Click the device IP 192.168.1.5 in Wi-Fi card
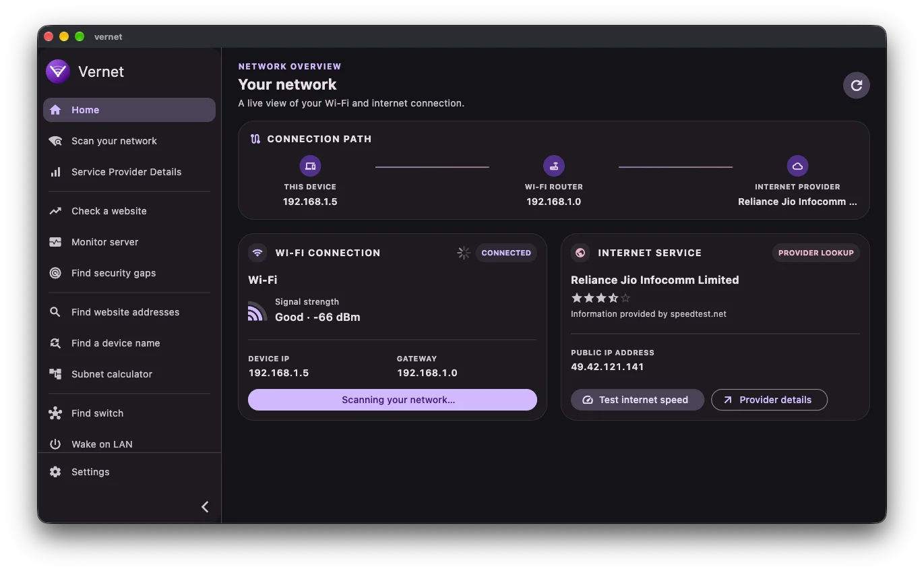This screenshot has height=573, width=924. 278,373
